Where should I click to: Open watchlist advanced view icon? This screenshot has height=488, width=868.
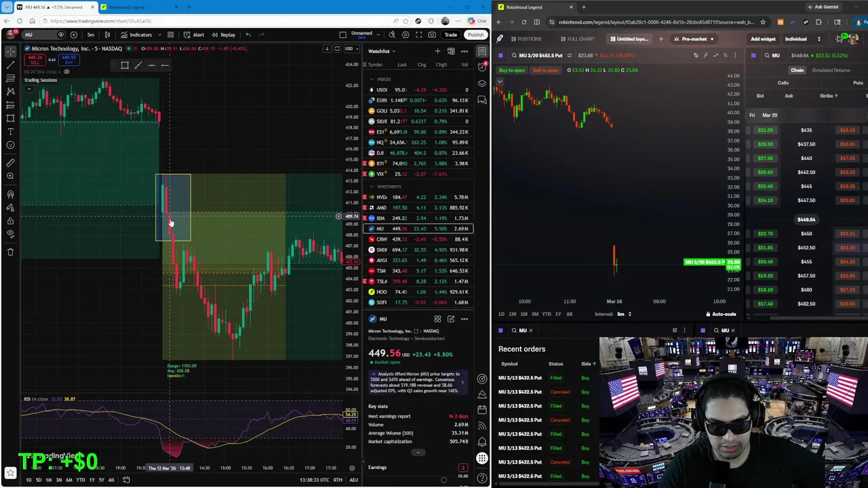pos(451,51)
